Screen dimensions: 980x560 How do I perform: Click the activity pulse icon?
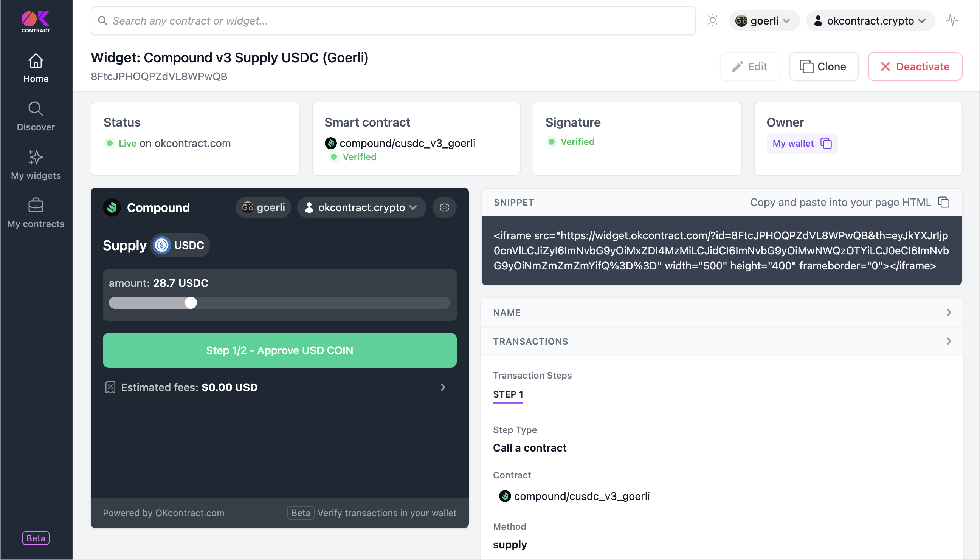coord(952,20)
